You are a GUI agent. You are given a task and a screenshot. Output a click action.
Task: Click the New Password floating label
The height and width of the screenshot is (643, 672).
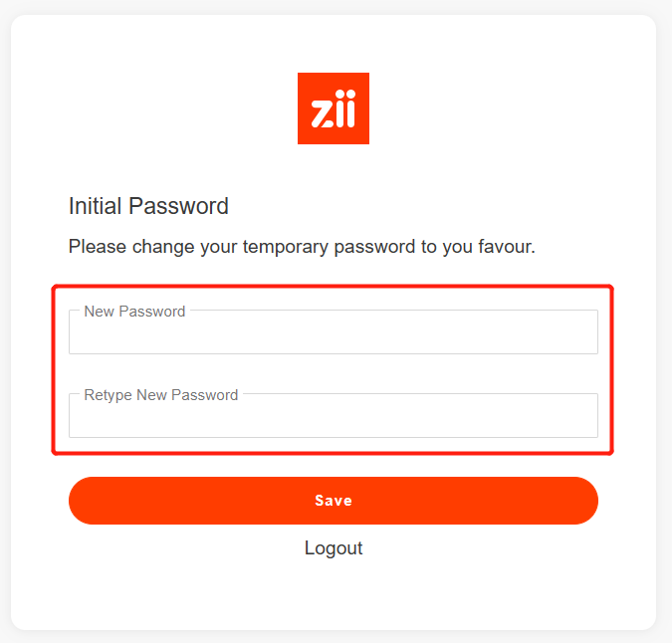pos(134,312)
